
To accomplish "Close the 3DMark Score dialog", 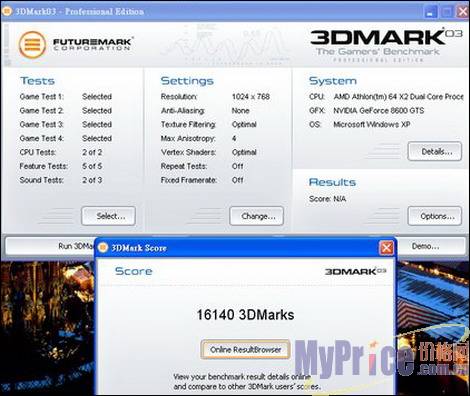I will [x=386, y=248].
